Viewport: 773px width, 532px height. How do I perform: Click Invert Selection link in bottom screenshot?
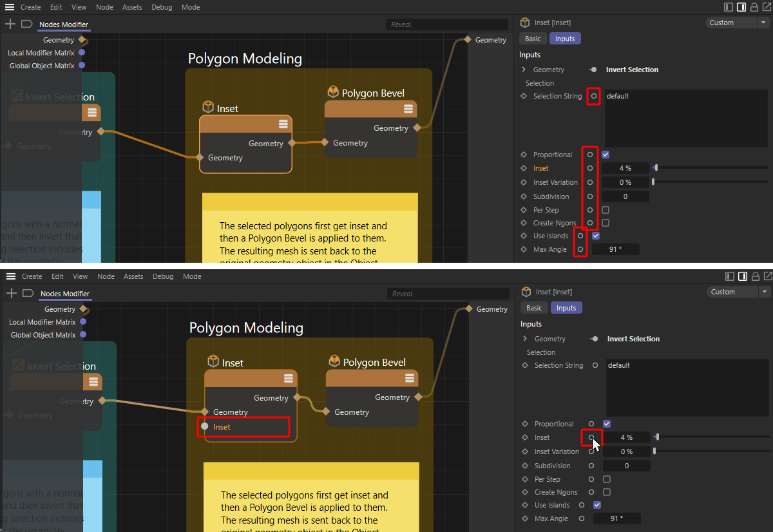[x=633, y=339]
